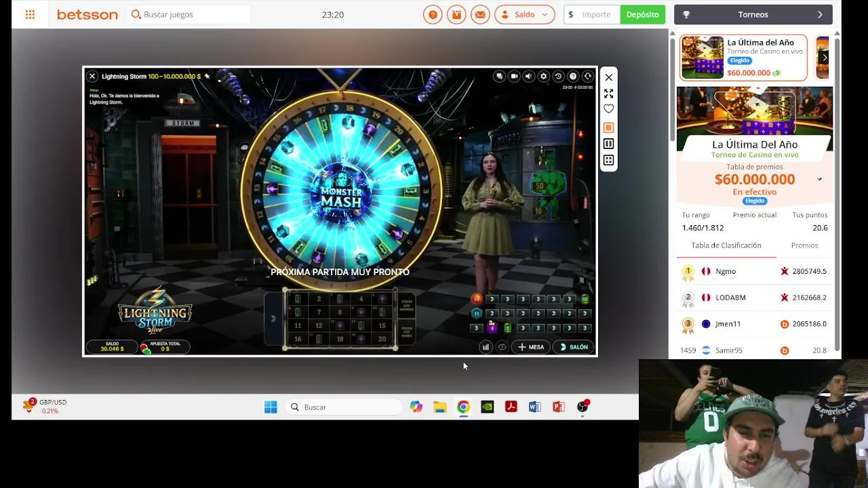Close the Lightning Storm game with X icon
This screenshot has width=868, height=488.
tap(92, 77)
